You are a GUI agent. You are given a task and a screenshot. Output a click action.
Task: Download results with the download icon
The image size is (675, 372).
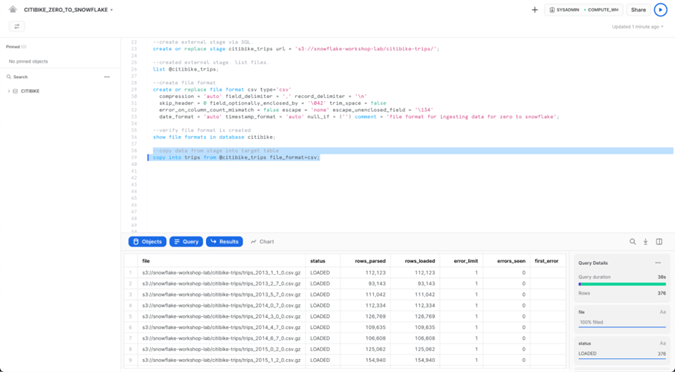(x=645, y=242)
